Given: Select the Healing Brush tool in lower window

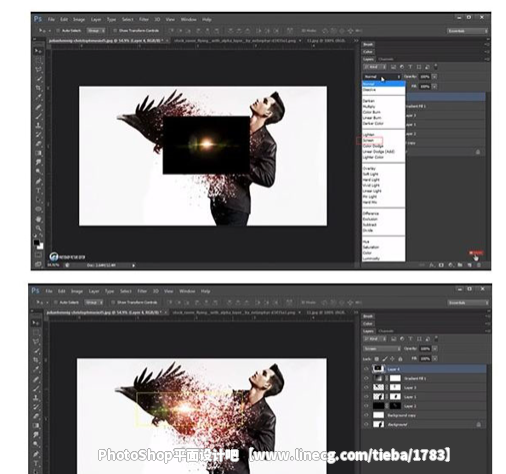Looking at the screenshot, I should (37, 379).
